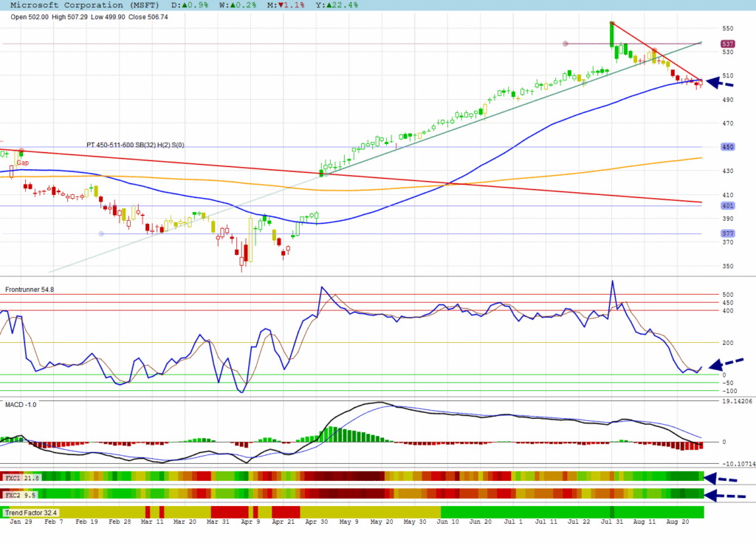Click the Mar 31 date label
756x543 pixels.
tap(218, 522)
